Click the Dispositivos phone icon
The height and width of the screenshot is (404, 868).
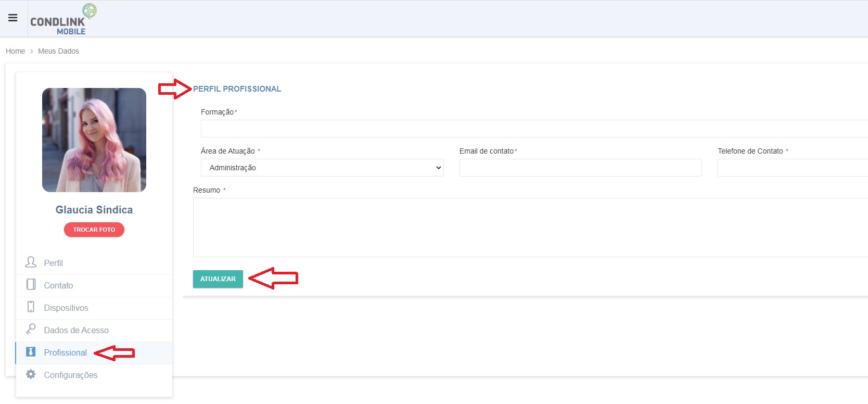(x=31, y=307)
